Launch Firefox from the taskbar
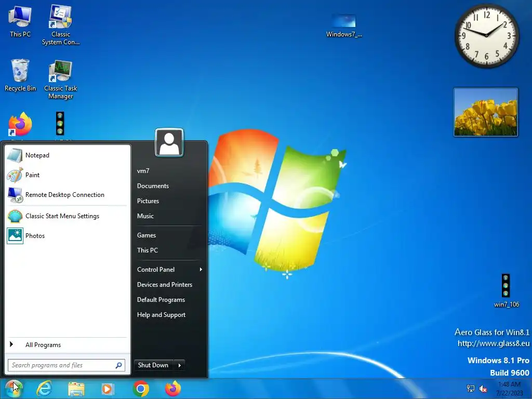The image size is (532, 399). 173,389
